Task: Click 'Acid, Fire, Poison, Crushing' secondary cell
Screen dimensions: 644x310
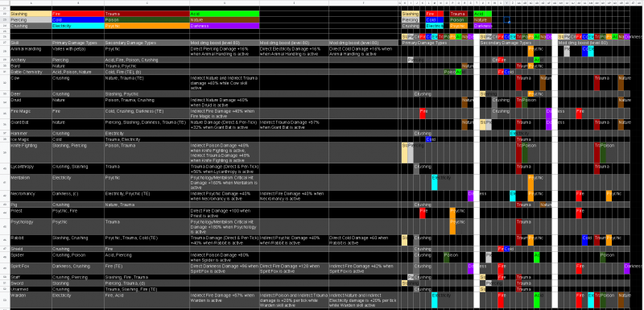Action: click(x=147, y=60)
